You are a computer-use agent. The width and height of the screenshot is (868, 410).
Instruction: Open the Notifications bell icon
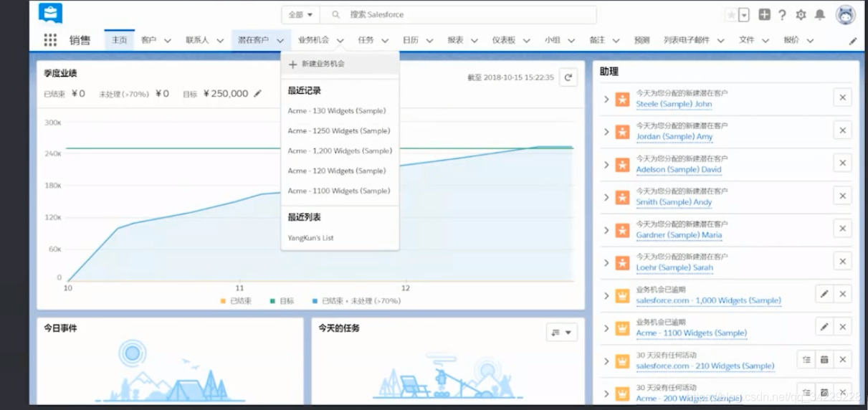tap(820, 14)
